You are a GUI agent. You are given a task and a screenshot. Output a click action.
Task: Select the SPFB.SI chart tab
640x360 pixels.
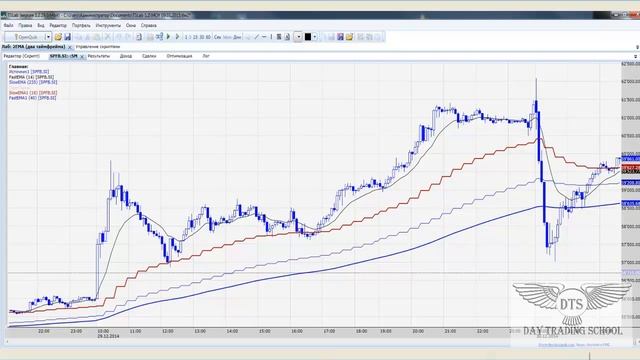click(63, 56)
